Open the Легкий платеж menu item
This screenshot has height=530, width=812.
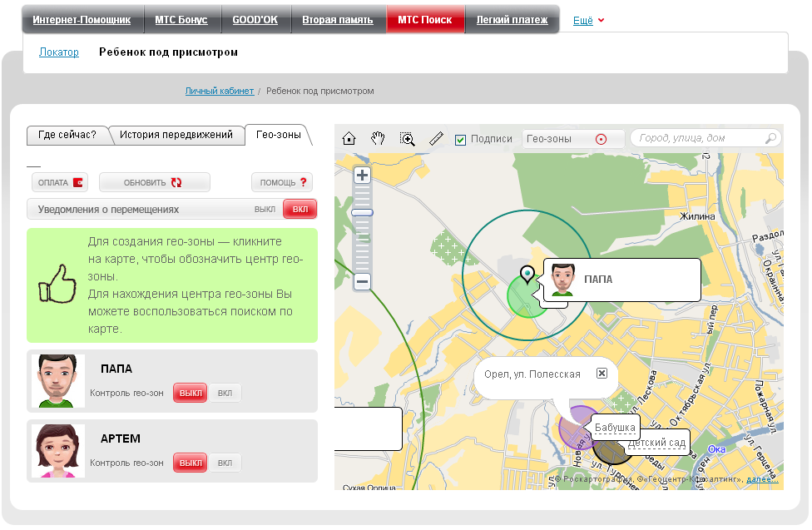pos(512,20)
